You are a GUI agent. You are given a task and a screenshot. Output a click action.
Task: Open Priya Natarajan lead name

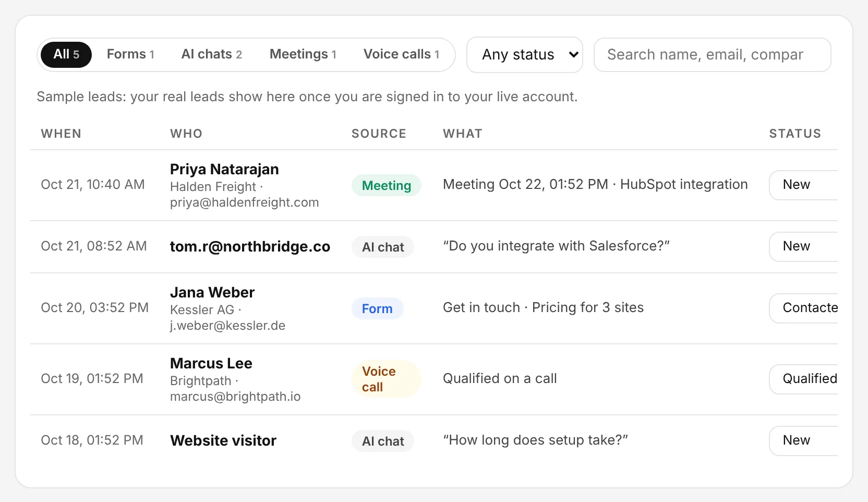[224, 169]
